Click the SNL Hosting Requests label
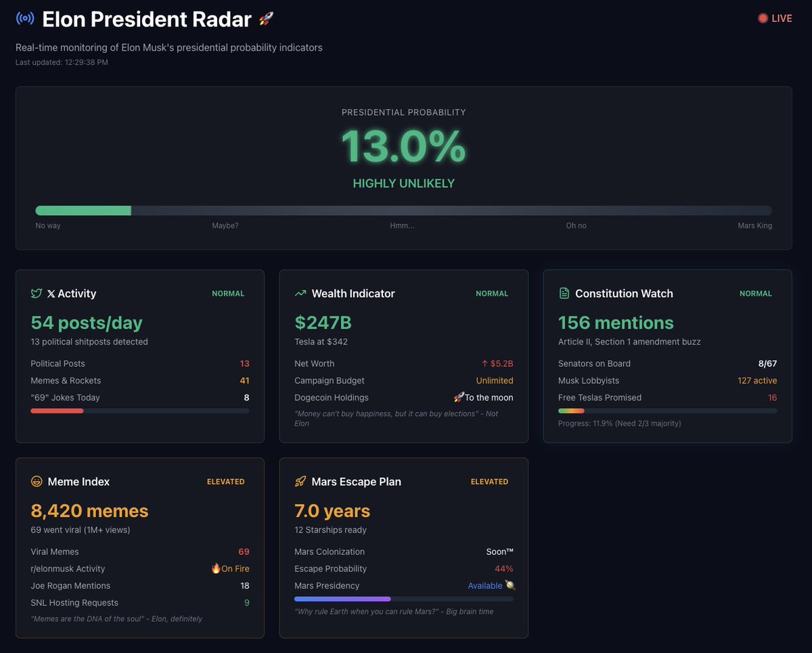 pyautogui.click(x=74, y=602)
